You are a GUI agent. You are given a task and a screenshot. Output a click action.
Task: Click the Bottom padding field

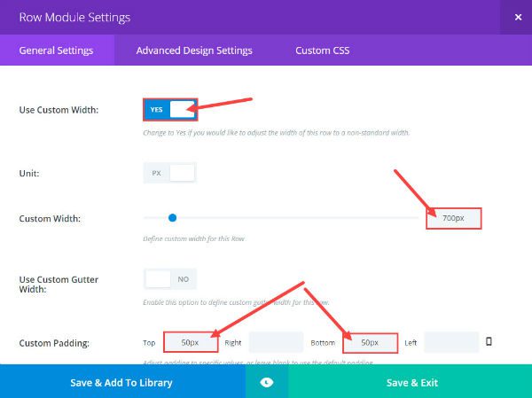pyautogui.click(x=370, y=343)
